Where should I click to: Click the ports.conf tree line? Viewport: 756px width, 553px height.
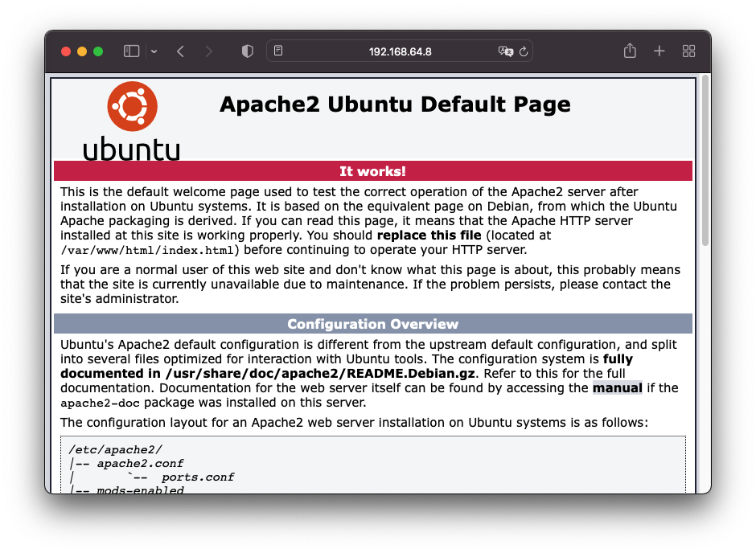(198, 477)
